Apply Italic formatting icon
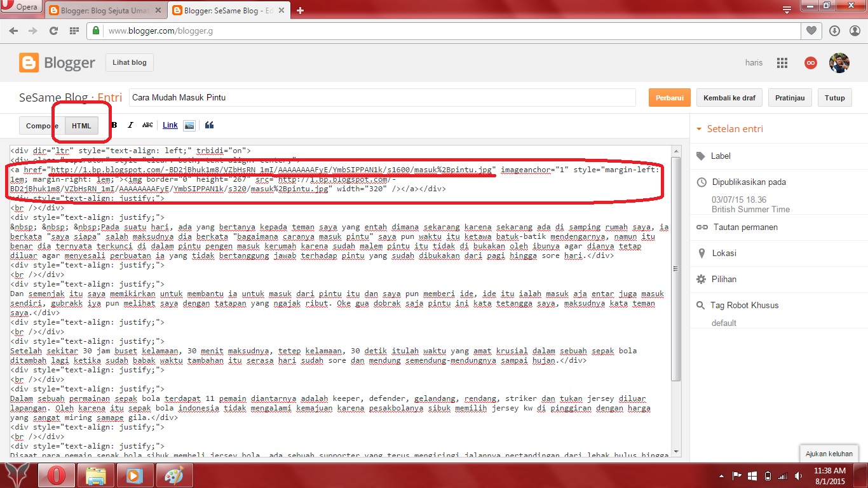 pyautogui.click(x=130, y=125)
